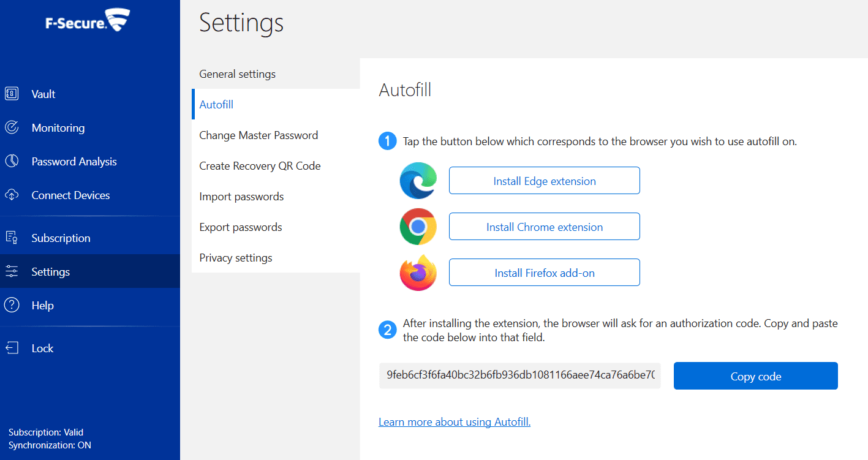Click the Subscription: Valid status text
Screen dimensions: 868x460
pos(46,432)
